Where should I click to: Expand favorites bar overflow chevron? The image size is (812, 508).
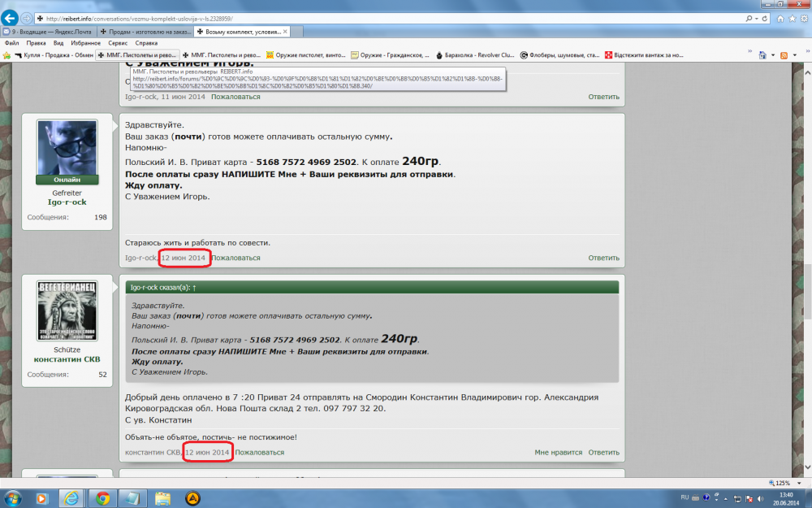tap(749, 51)
